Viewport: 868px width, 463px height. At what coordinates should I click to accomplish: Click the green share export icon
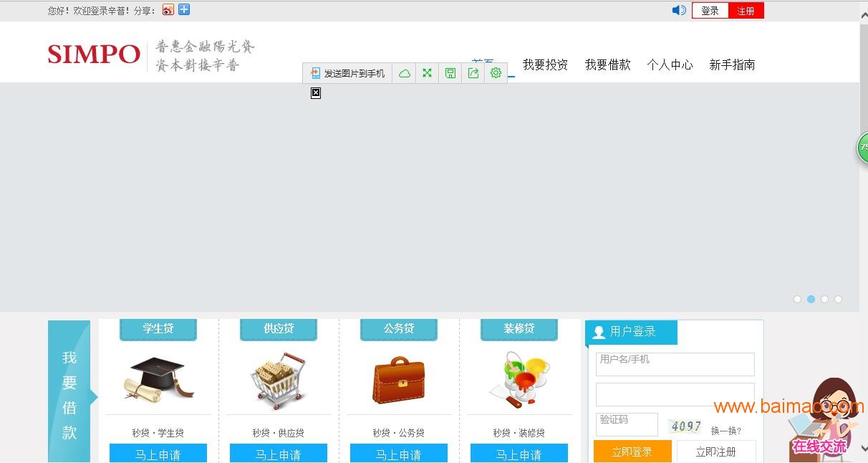(x=473, y=73)
